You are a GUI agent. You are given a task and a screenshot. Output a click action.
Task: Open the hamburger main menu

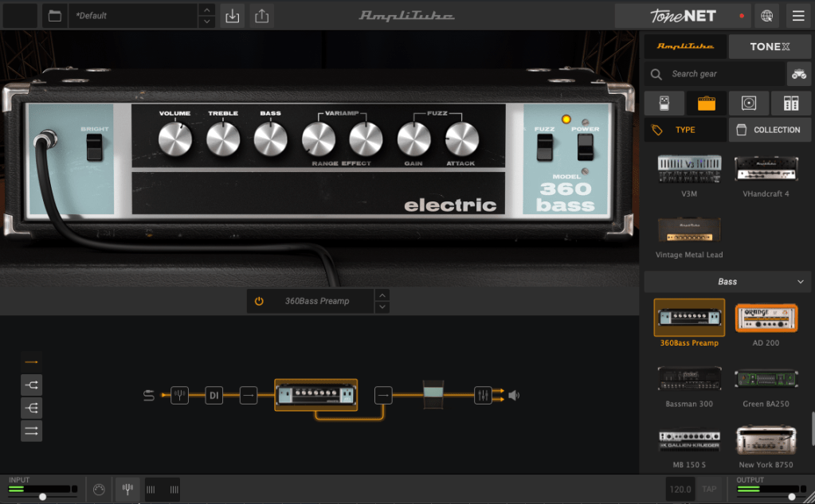coord(797,16)
